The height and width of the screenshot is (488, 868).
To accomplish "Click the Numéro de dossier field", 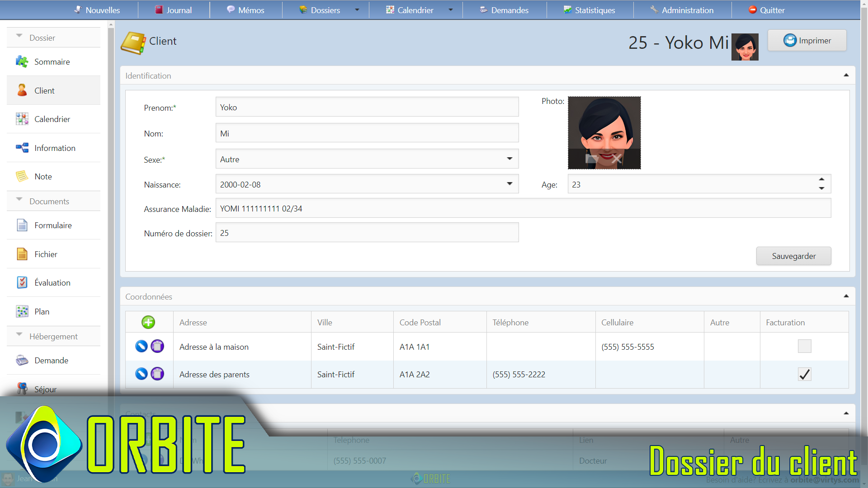I will [x=367, y=233].
